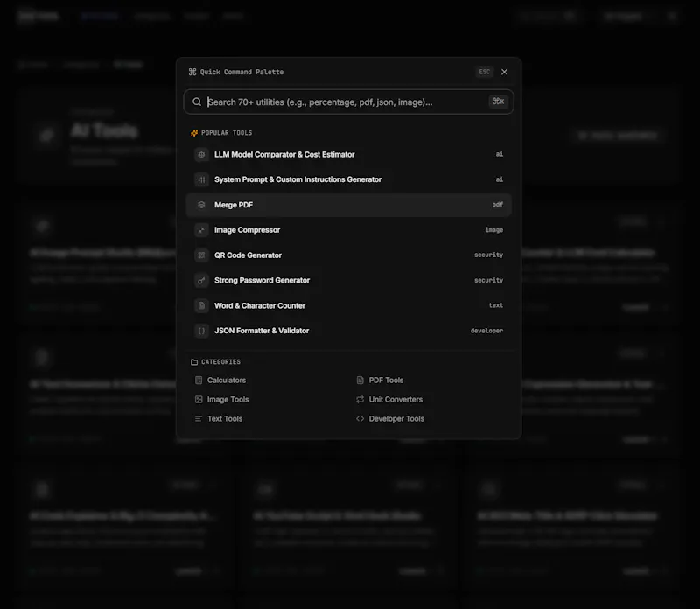This screenshot has width=700, height=609.
Task: Focus the Search 70+ utilities field
Action: pos(348,101)
